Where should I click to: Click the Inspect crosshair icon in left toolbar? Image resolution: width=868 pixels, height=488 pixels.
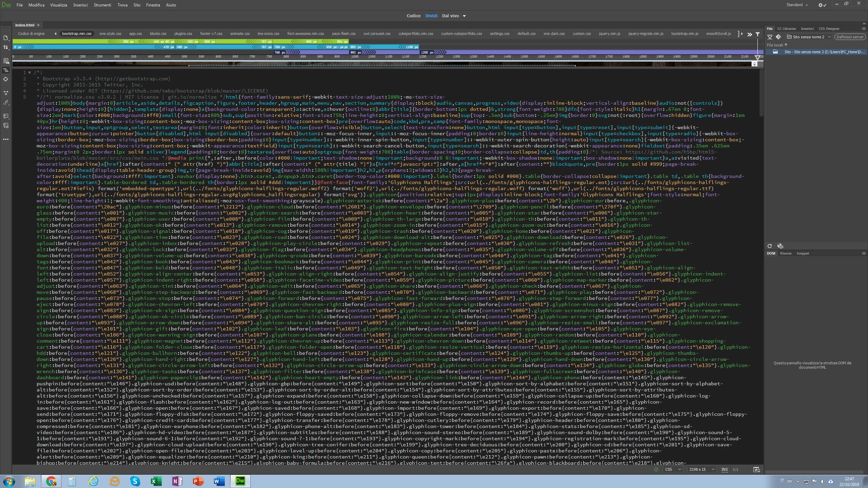point(6,79)
